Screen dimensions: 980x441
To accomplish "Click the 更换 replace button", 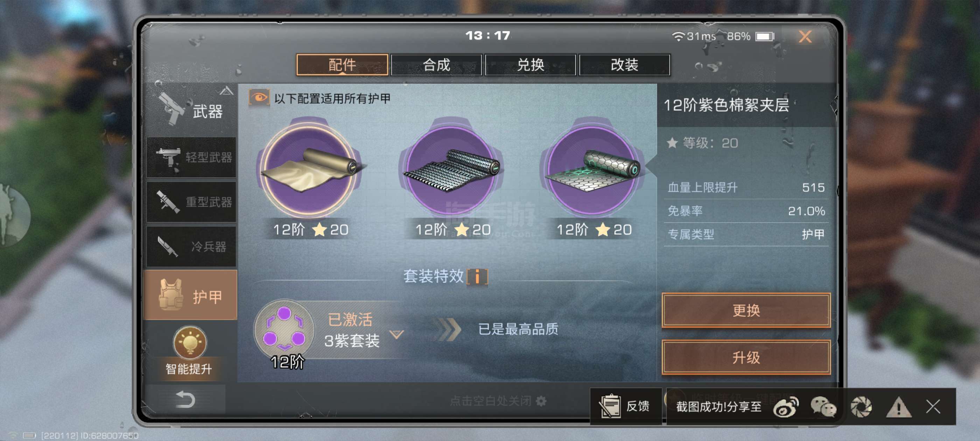I will [x=745, y=310].
